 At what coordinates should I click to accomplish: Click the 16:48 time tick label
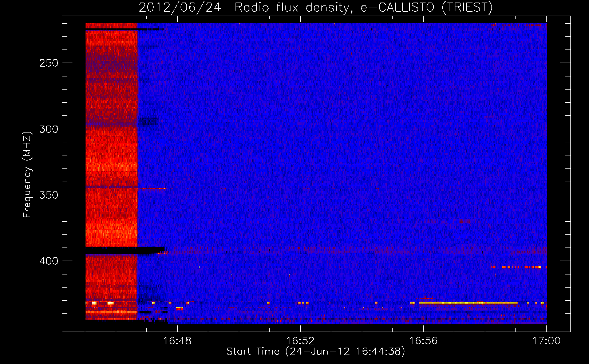[x=177, y=341]
